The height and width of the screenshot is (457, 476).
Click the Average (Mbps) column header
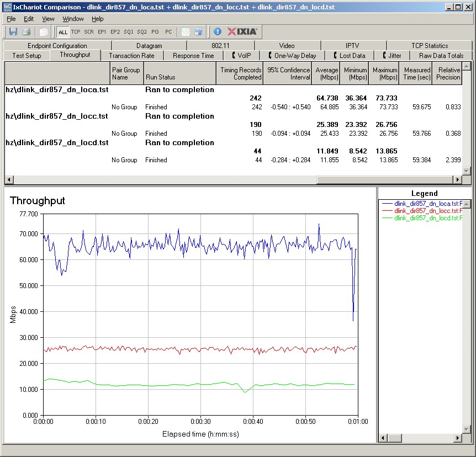326,73
